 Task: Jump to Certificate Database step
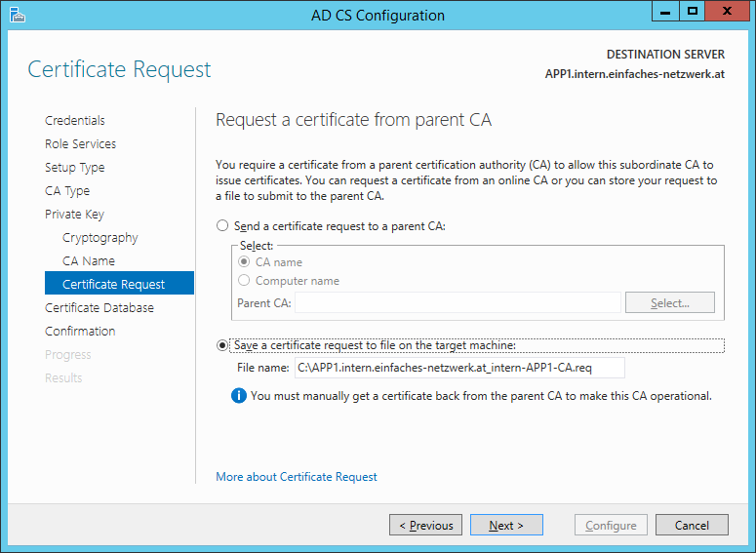point(99,308)
